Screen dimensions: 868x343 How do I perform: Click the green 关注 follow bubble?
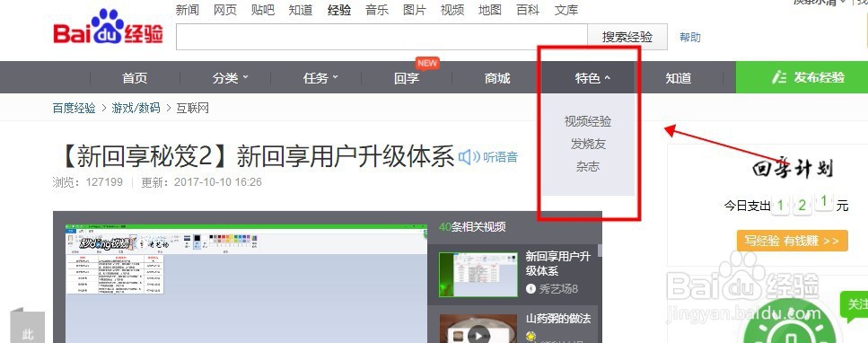click(855, 306)
